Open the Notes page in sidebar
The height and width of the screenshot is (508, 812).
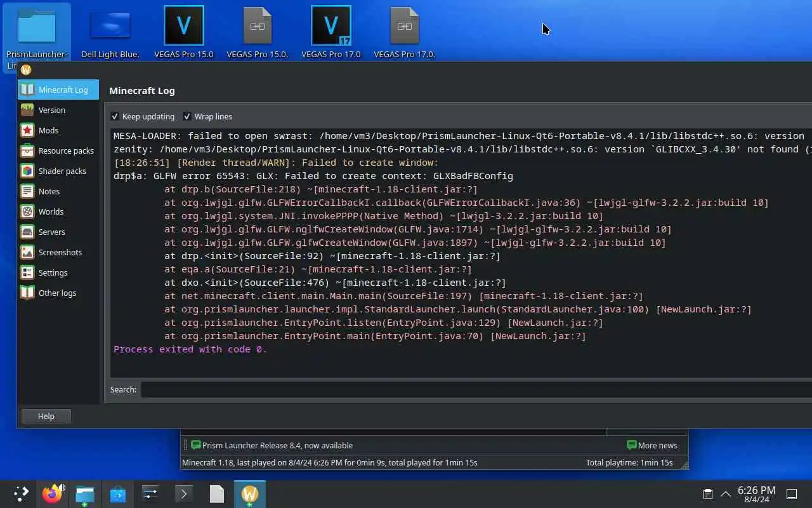coord(58,191)
